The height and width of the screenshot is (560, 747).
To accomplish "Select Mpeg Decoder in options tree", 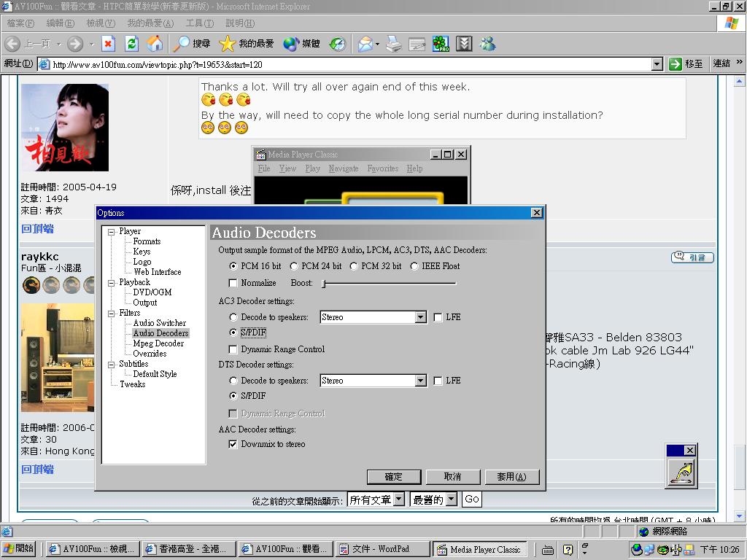I will pyautogui.click(x=158, y=343).
